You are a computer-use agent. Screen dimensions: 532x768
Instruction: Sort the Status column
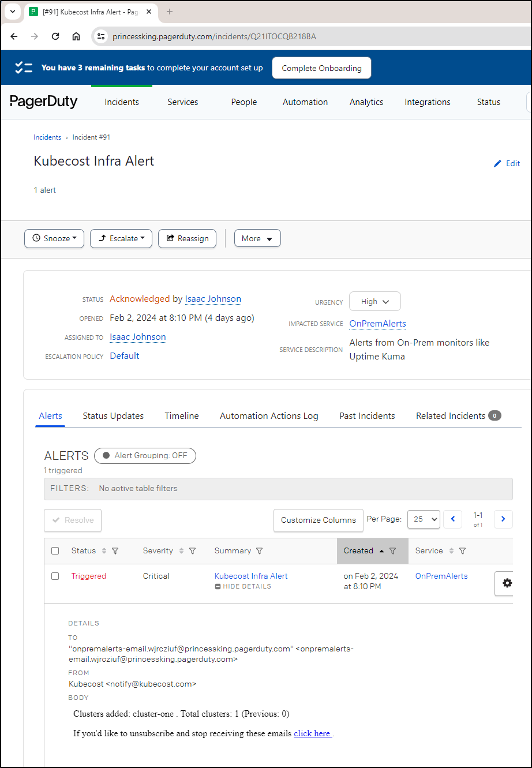point(104,551)
